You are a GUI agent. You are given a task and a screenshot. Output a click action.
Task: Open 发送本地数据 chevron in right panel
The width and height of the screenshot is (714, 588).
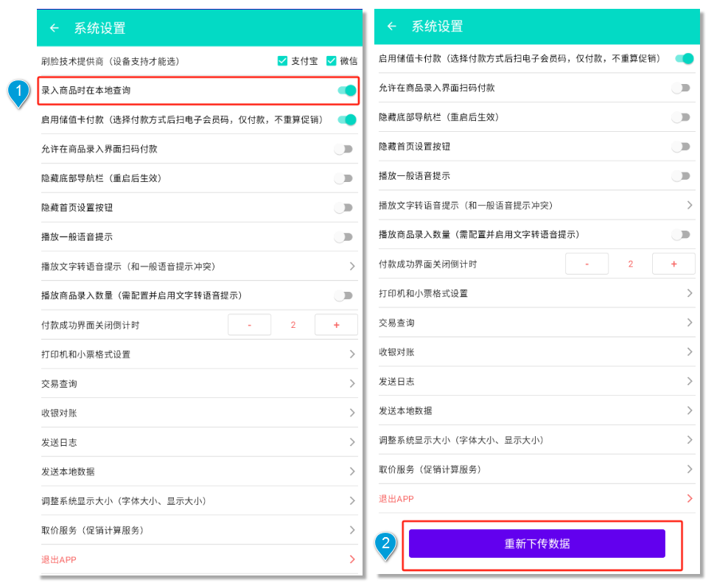point(690,410)
